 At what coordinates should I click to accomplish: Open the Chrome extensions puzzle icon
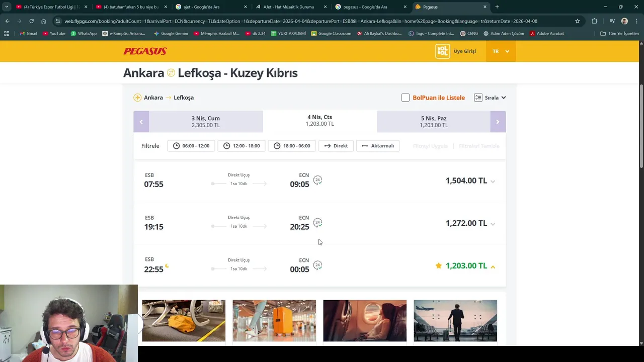pyautogui.click(x=595, y=21)
